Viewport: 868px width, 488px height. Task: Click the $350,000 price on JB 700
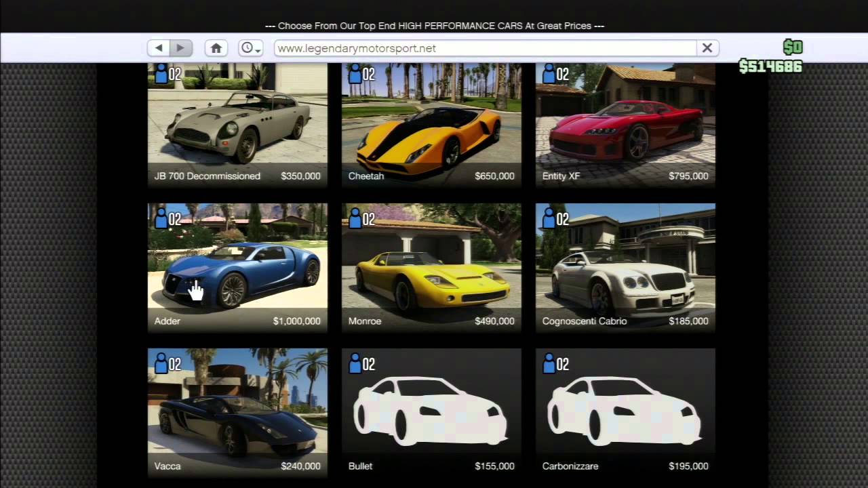tap(300, 176)
